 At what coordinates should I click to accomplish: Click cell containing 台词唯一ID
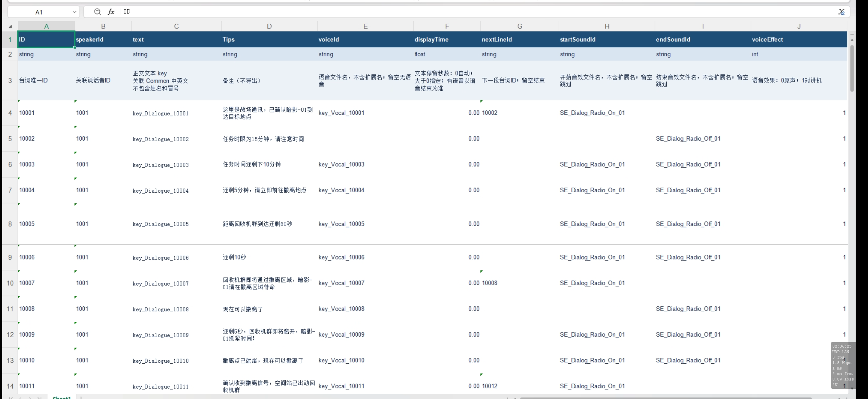pos(46,81)
